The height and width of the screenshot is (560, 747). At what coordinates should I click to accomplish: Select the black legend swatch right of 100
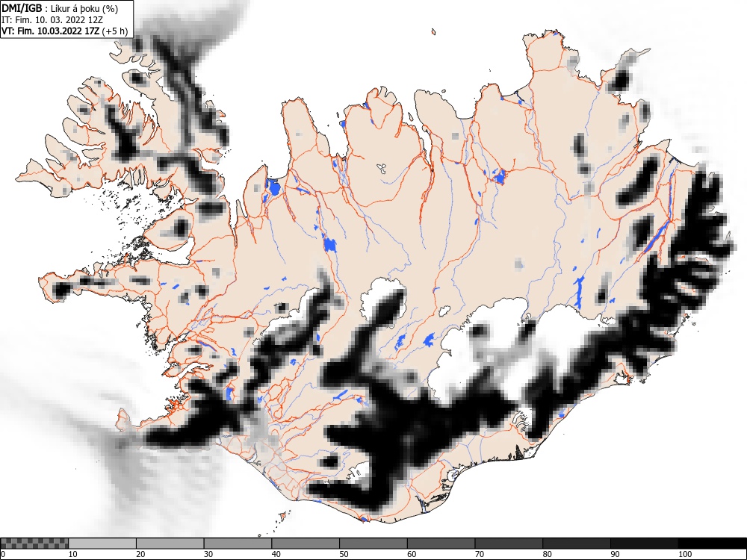coord(712,544)
